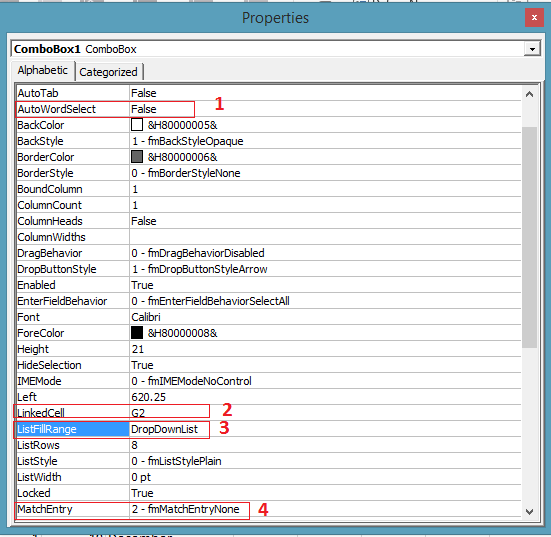Click the LinkedCell value G2
The width and height of the screenshot is (551, 537).
click(138, 413)
